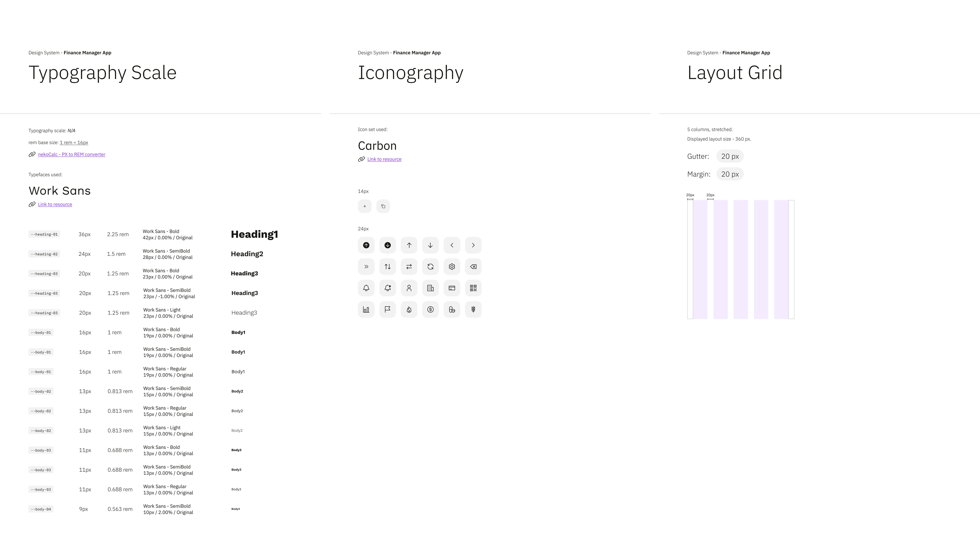Screen dimensions: 980x551
Task: Click chain icon beside nekoCalc link
Action: click(x=32, y=154)
